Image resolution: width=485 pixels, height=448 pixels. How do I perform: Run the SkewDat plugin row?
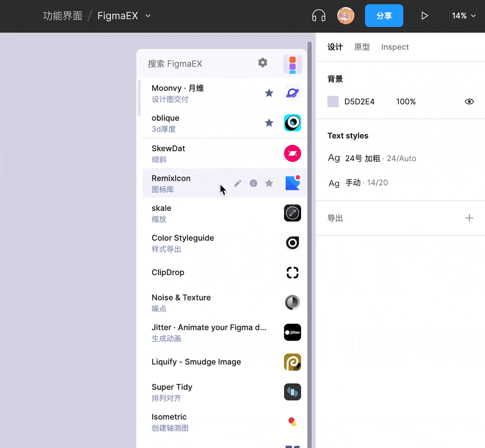pos(224,154)
